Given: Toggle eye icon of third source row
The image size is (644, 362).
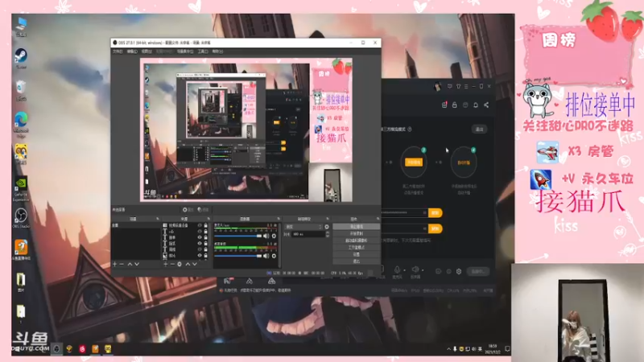Looking at the screenshot, I should click(200, 237).
